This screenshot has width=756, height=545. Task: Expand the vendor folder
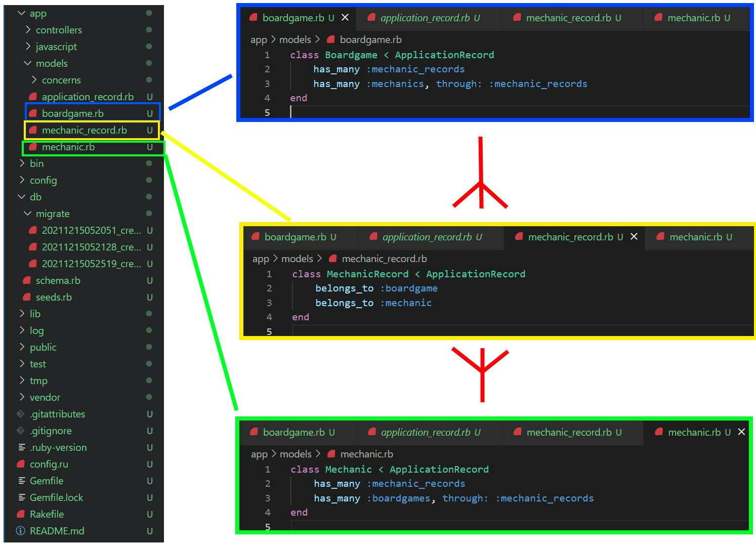pyautogui.click(x=22, y=397)
